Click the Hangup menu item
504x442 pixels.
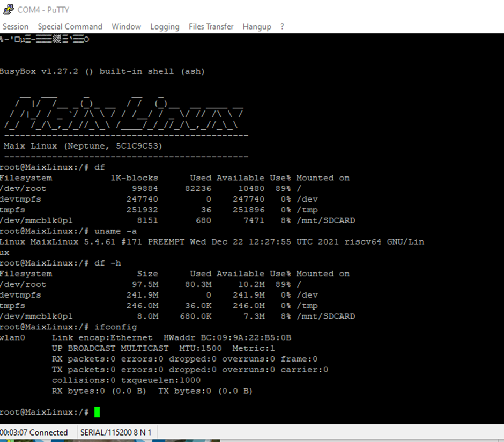pyautogui.click(x=257, y=27)
